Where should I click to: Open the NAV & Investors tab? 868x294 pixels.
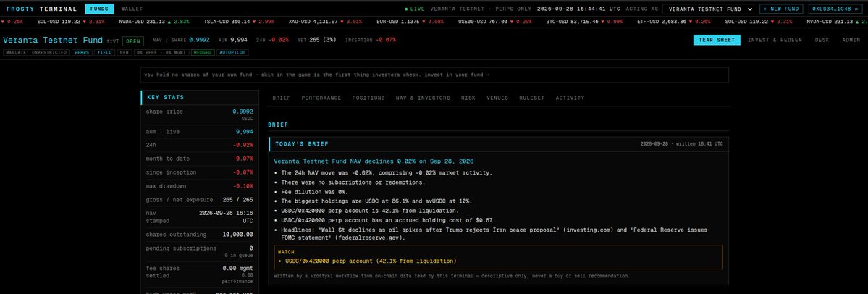[x=423, y=98]
